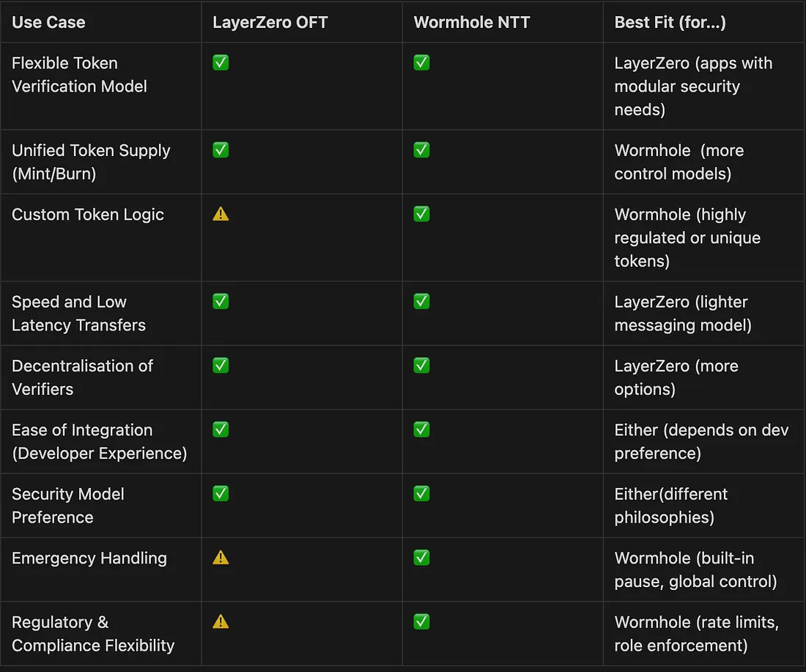Click LayerZero OFT checkmark for Unified Token Supply

pos(221,150)
